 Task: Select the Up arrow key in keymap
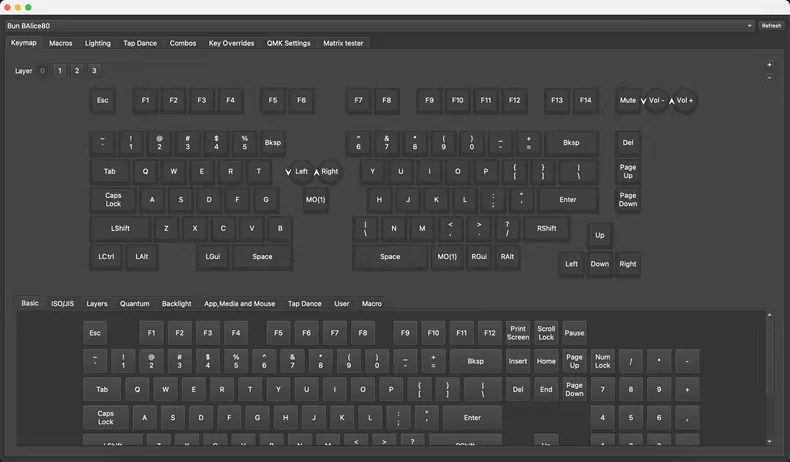600,235
